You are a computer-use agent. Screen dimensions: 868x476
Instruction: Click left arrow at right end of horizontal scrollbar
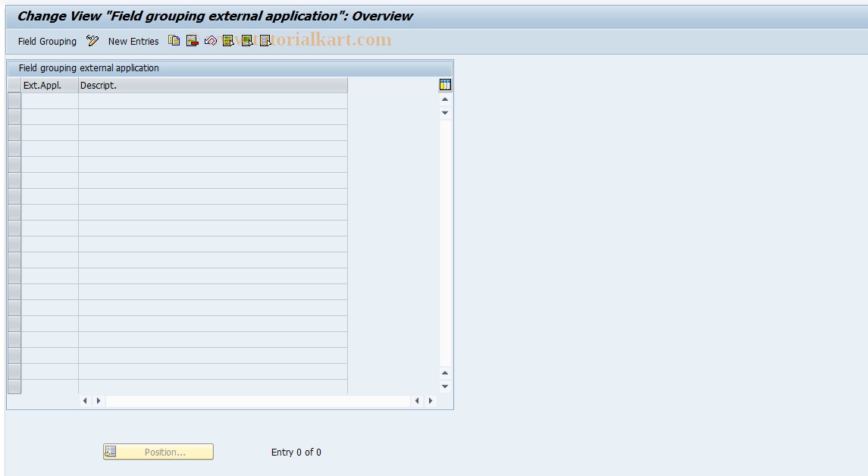click(417, 401)
